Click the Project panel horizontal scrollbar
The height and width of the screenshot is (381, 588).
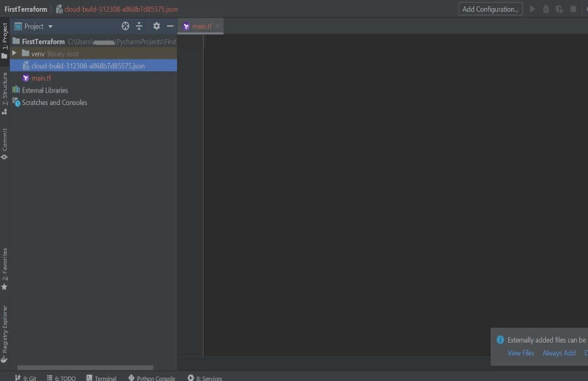click(85, 367)
